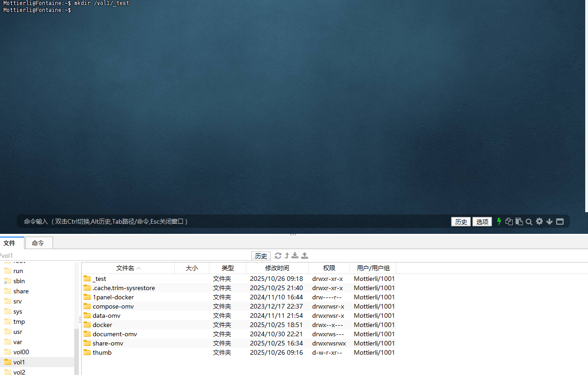Image resolution: width=588 pixels, height=375 pixels.
Task: Click the upload file icon
Action: 304,256
